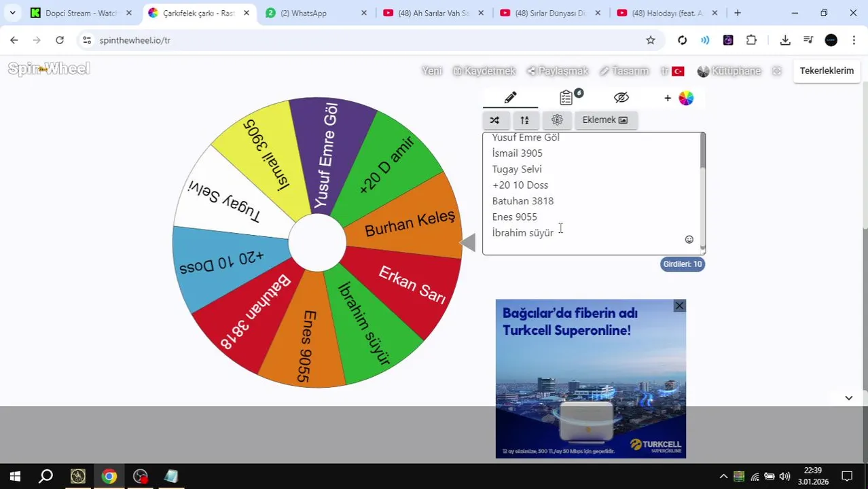The image size is (868, 489).
Task: Click the blue sound waves extension
Action: pos(705,40)
